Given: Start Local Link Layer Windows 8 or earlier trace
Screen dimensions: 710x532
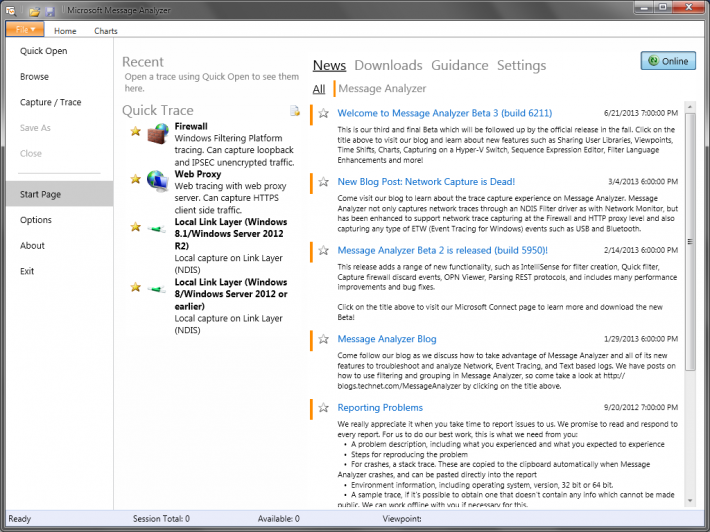Looking at the screenshot, I should [x=231, y=294].
